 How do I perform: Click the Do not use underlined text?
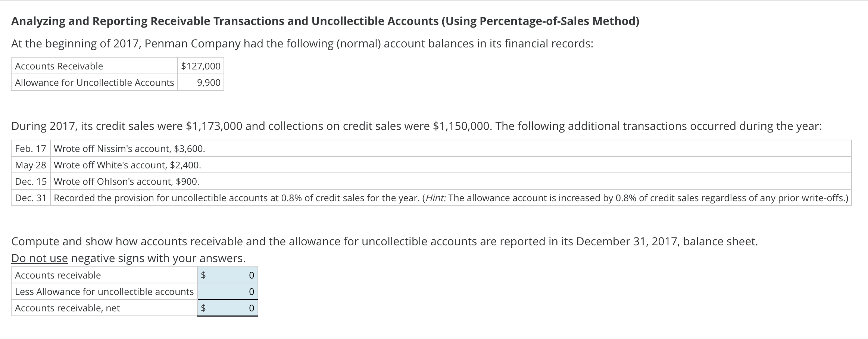click(39, 258)
